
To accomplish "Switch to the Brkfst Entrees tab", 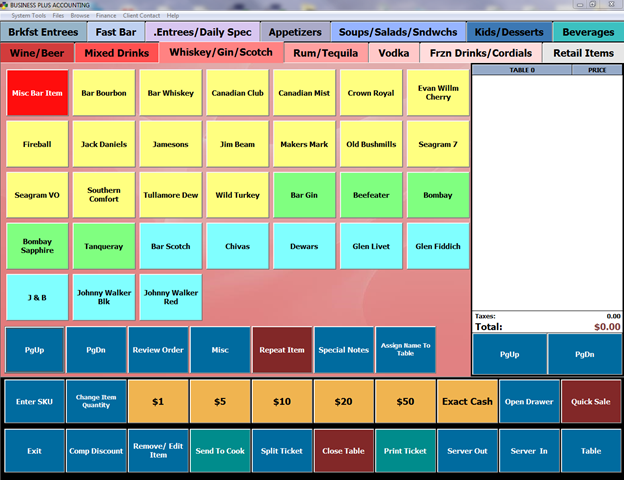I will pos(43,32).
